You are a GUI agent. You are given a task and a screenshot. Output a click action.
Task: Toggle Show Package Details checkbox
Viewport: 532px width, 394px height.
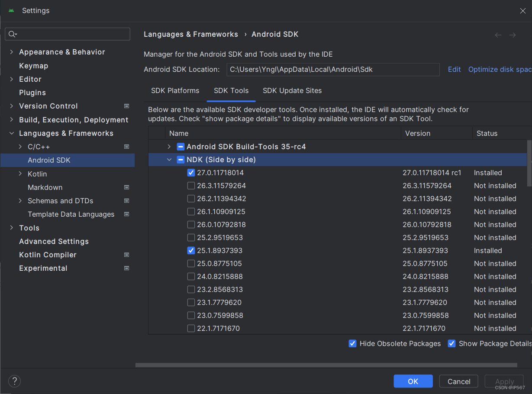click(451, 343)
